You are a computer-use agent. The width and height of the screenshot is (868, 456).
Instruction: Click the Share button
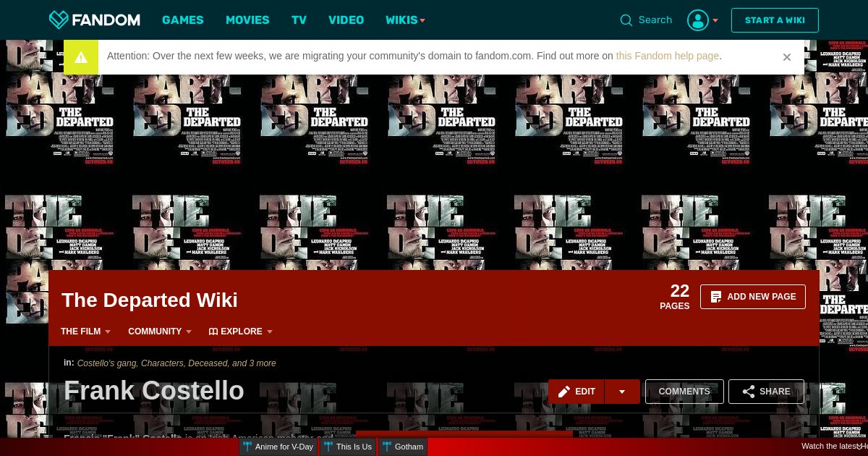(766, 392)
